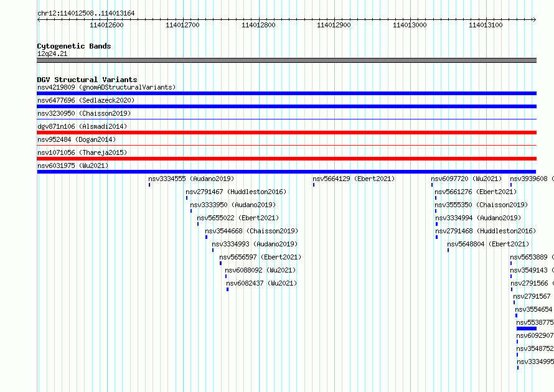
Task: Open variant nsv3554654 label
Action: pyautogui.click(x=533, y=309)
